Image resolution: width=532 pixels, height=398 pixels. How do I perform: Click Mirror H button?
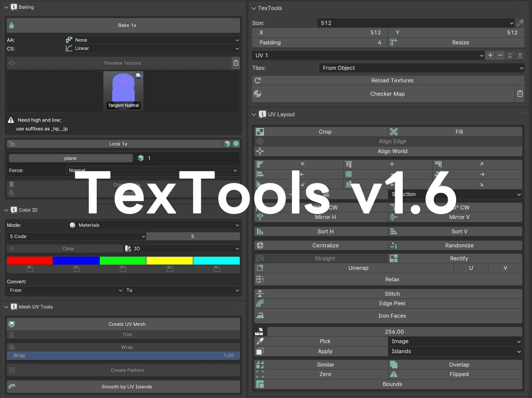tap(321, 217)
